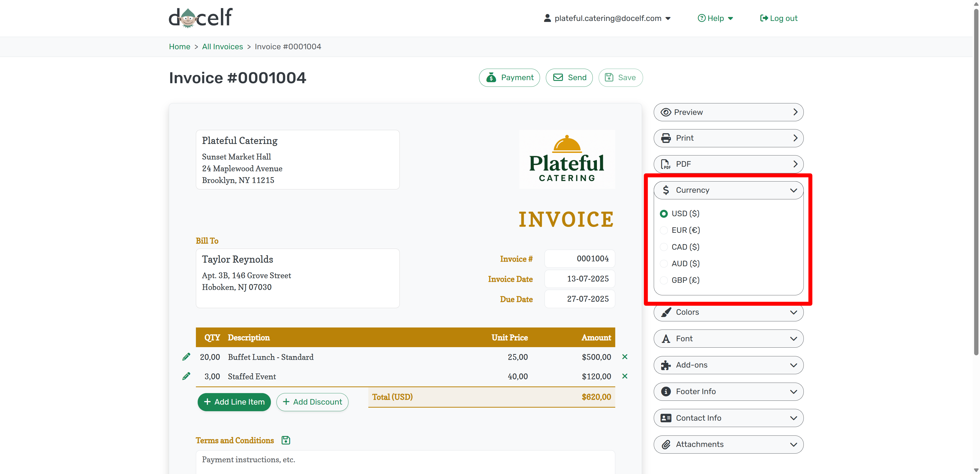
Task: Click the Save button label
Action: tap(627, 78)
